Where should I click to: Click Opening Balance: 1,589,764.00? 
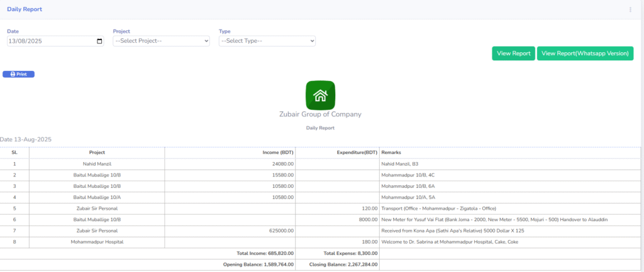pos(258,264)
